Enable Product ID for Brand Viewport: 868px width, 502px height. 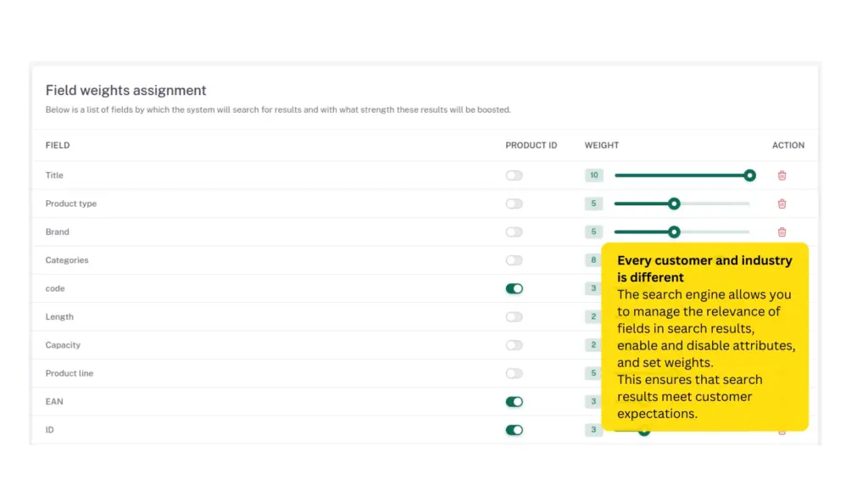[514, 232]
